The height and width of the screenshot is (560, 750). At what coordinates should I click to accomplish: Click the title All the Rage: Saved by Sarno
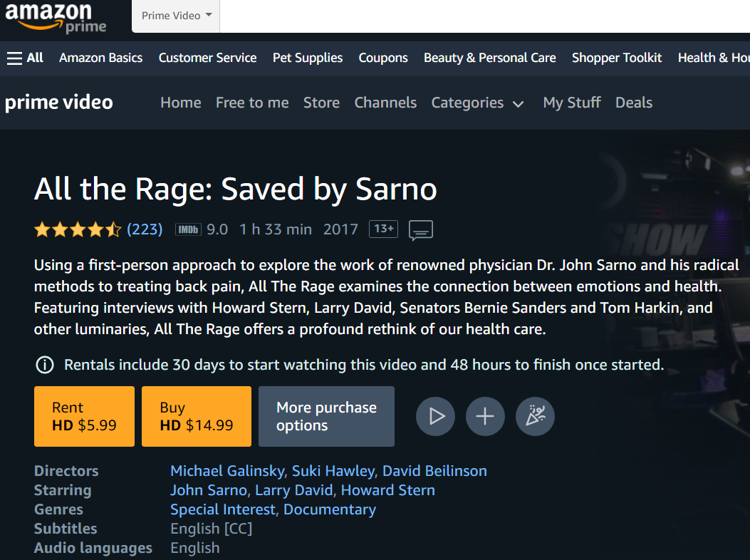tap(235, 190)
